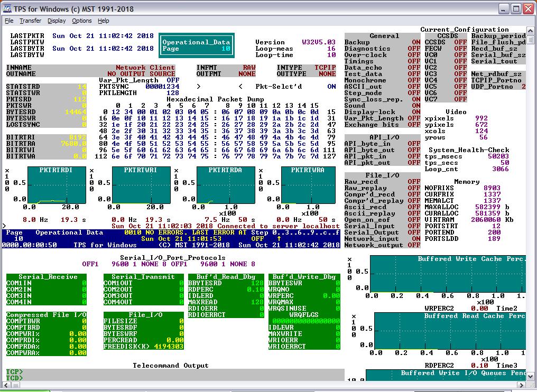Maximize the TPS for Windows window

coord(515,8)
